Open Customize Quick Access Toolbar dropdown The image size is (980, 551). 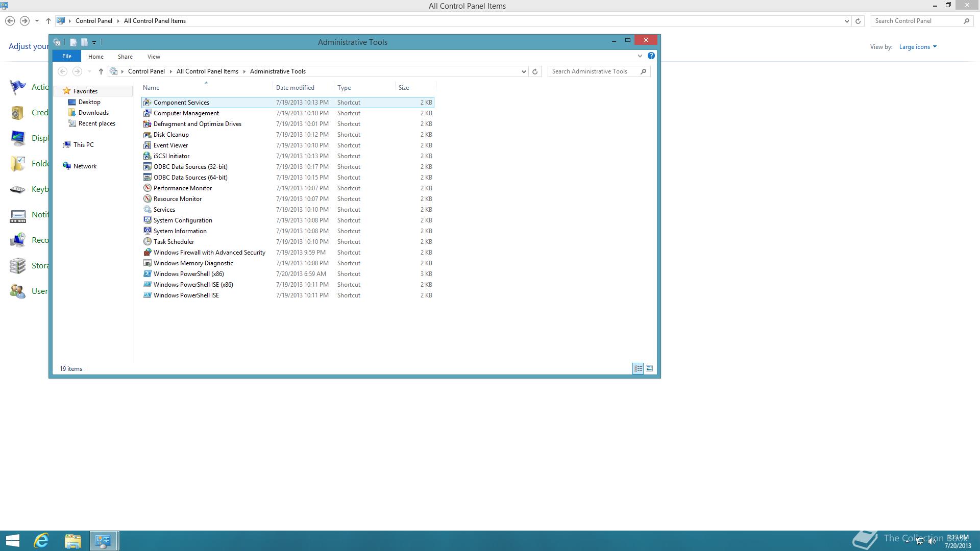click(x=94, y=43)
